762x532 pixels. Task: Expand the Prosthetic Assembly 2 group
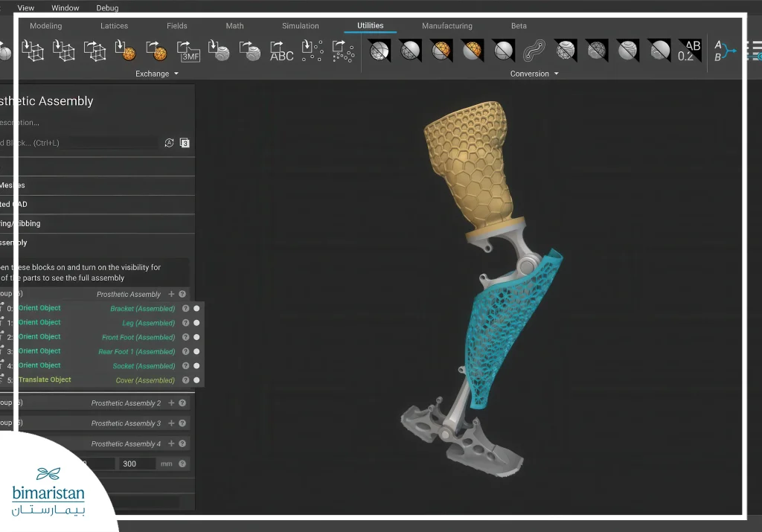tap(95, 403)
